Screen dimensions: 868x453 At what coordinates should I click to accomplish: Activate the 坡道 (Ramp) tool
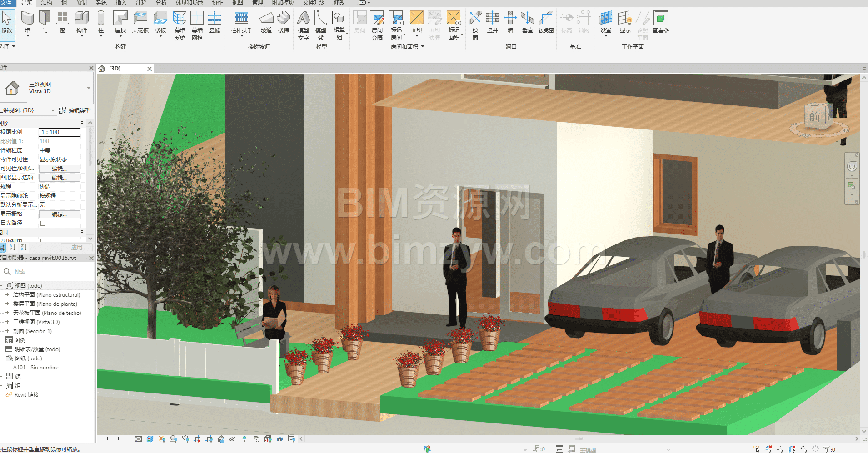[x=266, y=22]
